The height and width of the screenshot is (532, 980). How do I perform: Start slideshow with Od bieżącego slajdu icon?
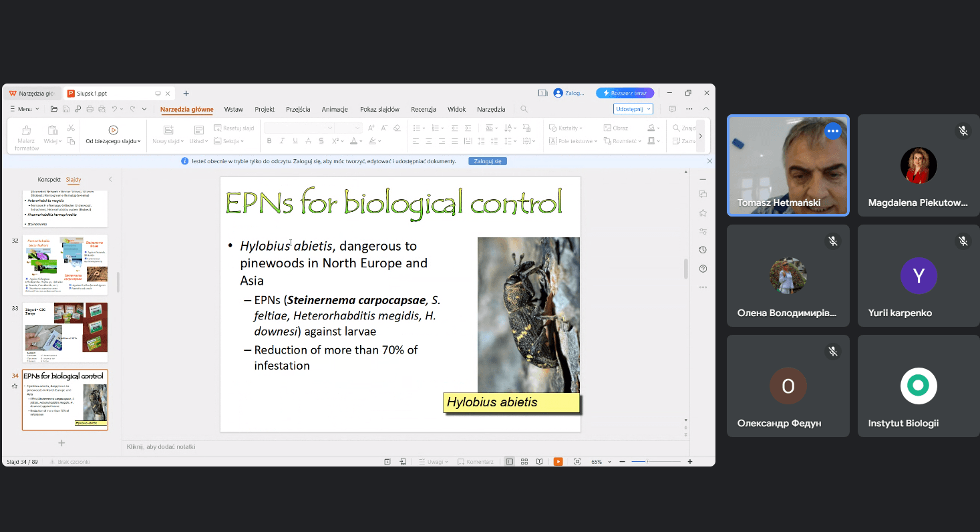pos(113,130)
